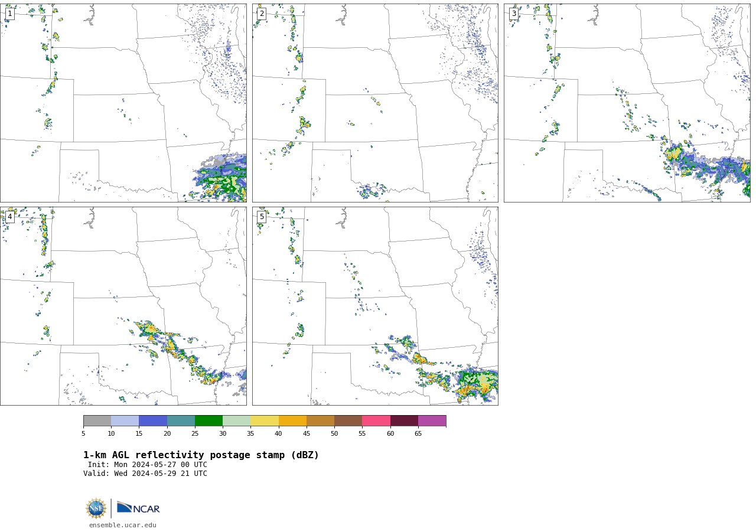Click the 'Init: Mon 2024-05-27 00 UTC' text
Image resolution: width=756 pixels, height=532 pixels.
[148, 465]
